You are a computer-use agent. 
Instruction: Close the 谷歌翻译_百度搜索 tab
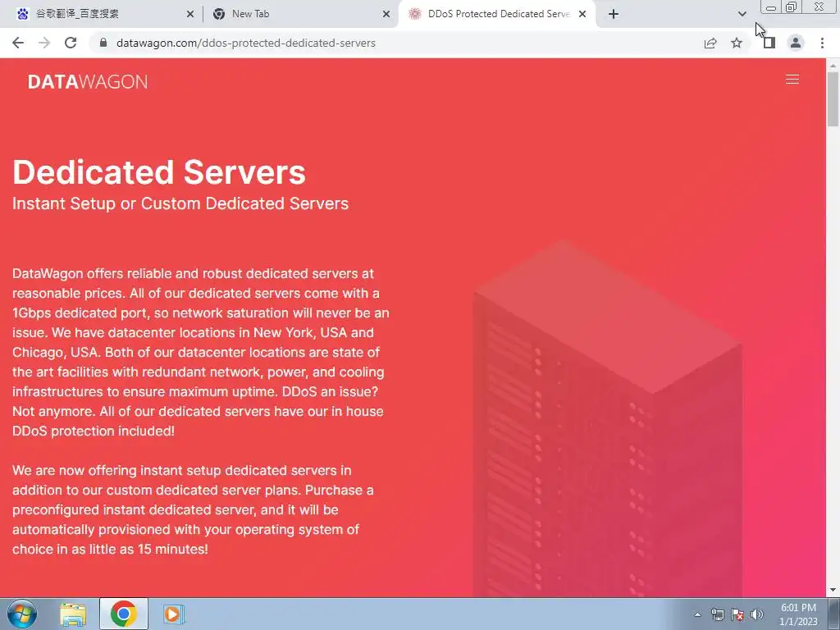tap(189, 14)
